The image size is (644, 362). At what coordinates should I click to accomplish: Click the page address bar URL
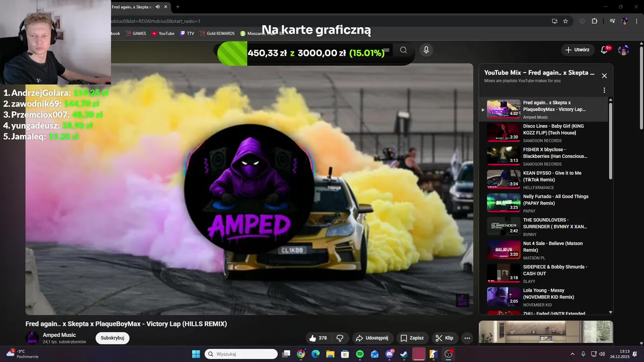[155, 21]
